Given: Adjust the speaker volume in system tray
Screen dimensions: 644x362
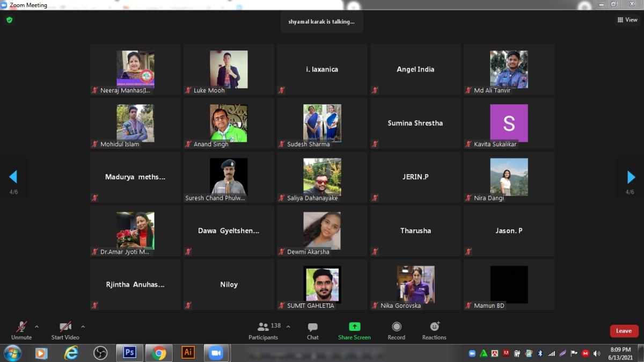Looking at the screenshot, I should pyautogui.click(x=596, y=353).
